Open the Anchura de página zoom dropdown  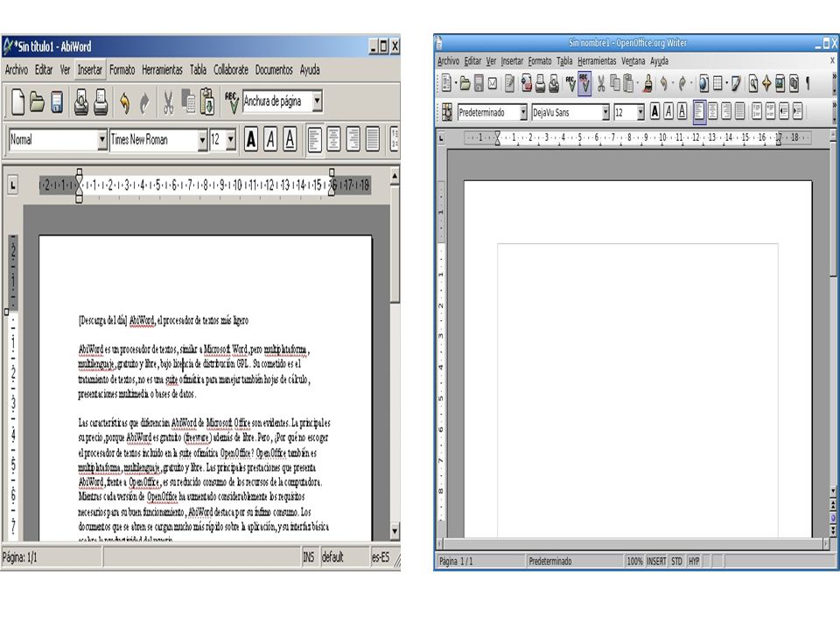pos(317,101)
